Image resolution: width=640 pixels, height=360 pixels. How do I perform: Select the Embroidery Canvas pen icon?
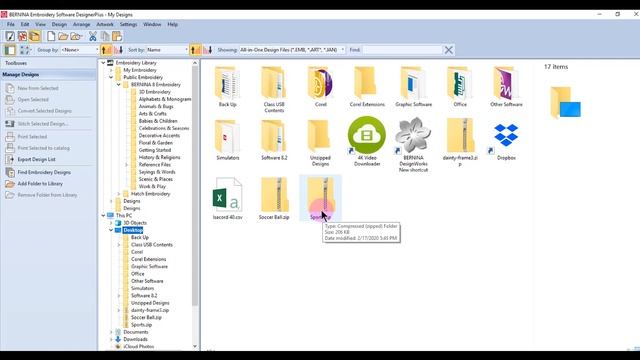(x=10, y=36)
